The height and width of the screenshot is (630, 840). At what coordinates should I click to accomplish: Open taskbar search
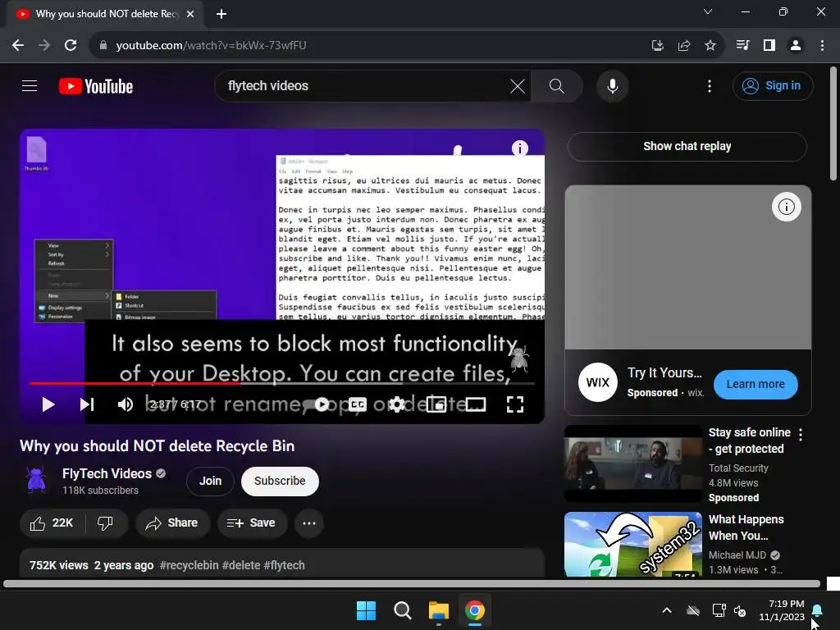pos(402,610)
